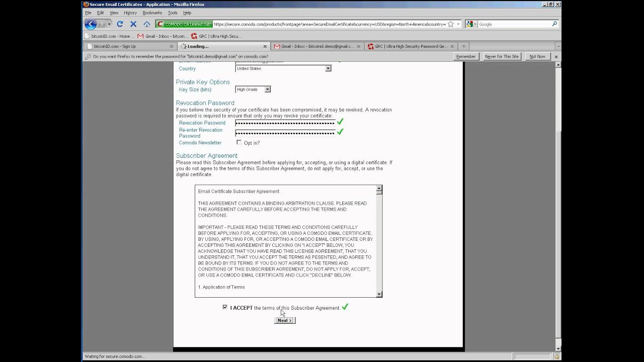Viewport: 644px width, 362px height.
Task: Switch to the bitcoinID.com - Sign Up tab
Action: (129, 46)
